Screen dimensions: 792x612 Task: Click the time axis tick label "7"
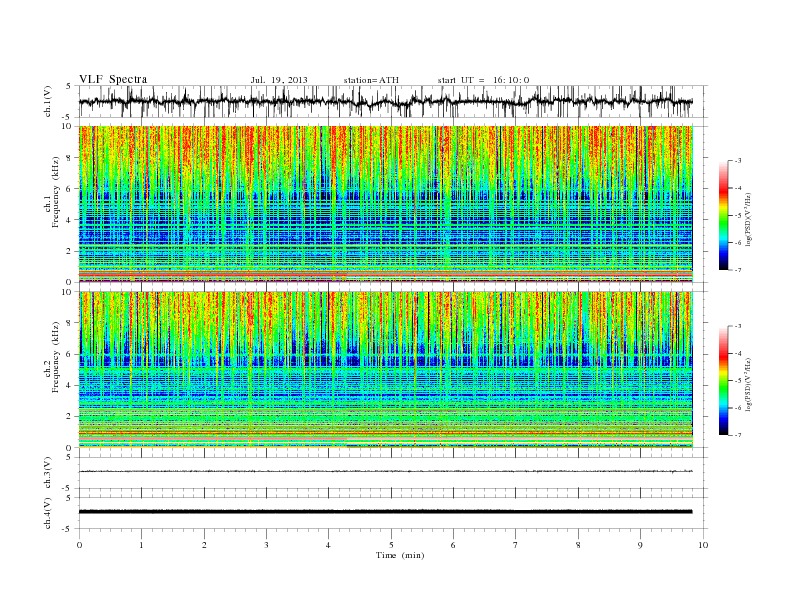(x=516, y=545)
